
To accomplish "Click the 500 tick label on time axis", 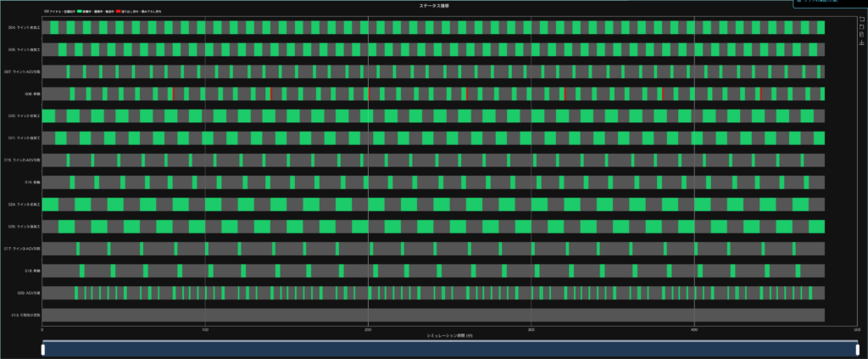I will pos(857,329).
